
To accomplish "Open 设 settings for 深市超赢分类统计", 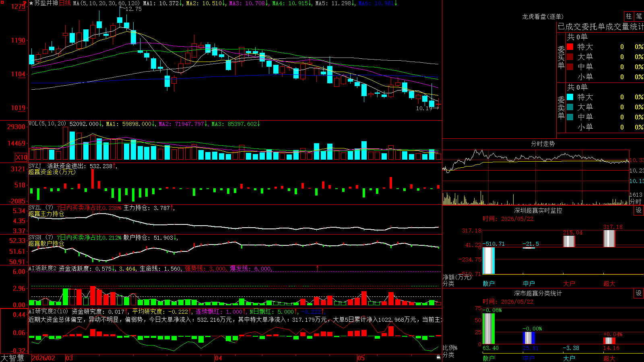I will pos(639,293).
